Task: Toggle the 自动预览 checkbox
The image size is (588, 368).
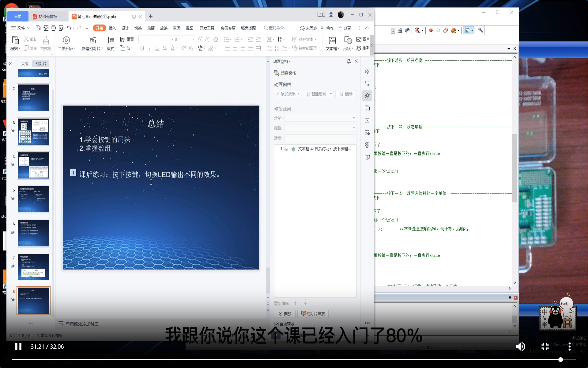Action: point(277,324)
